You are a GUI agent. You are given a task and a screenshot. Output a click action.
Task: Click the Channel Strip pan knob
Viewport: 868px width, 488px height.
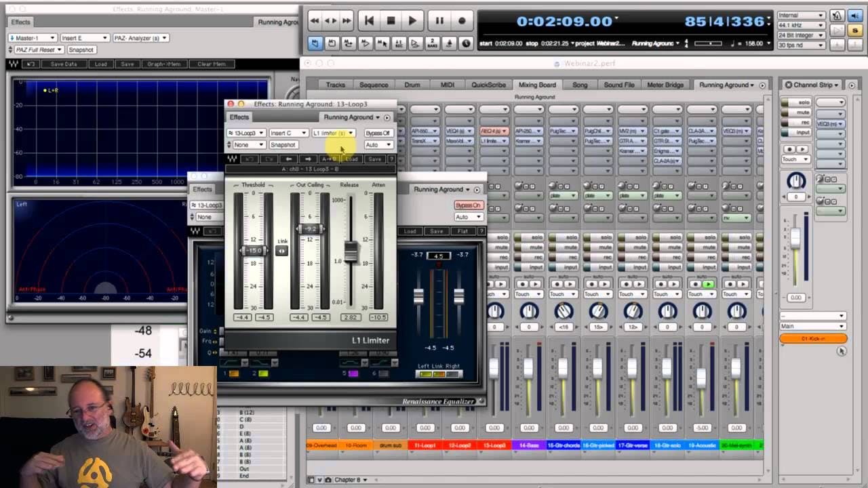(x=796, y=181)
